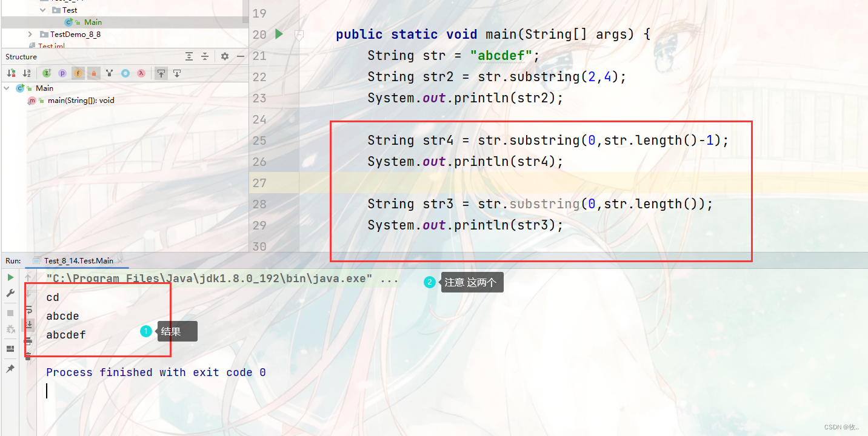This screenshot has height=436, width=868.
Task: Toggle Show Fields filter in Structure
Action: 78,73
